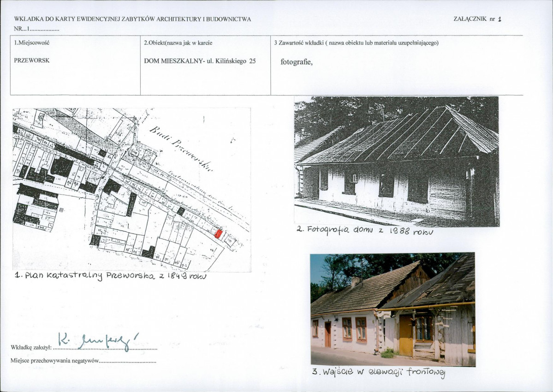Click caption '1. Plan katastralny Przeworska'

click(110, 276)
